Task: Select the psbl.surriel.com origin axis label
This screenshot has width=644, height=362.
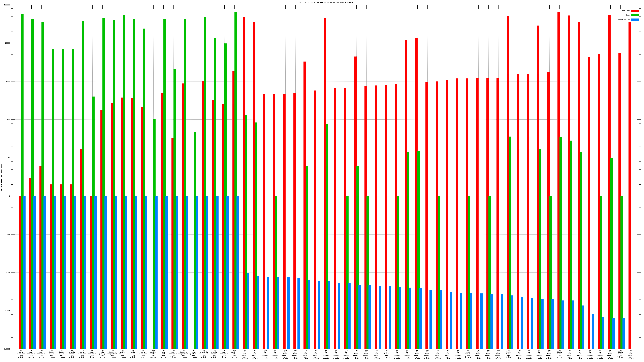Action: 123,354
